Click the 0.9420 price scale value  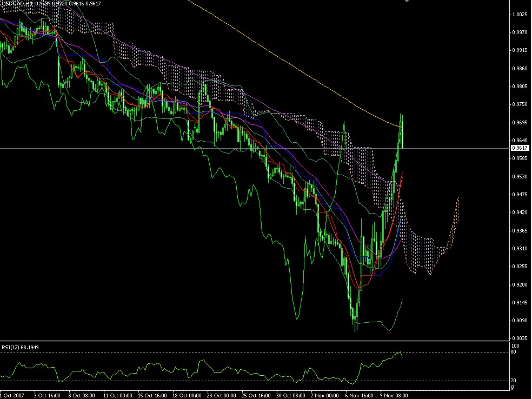click(x=520, y=212)
